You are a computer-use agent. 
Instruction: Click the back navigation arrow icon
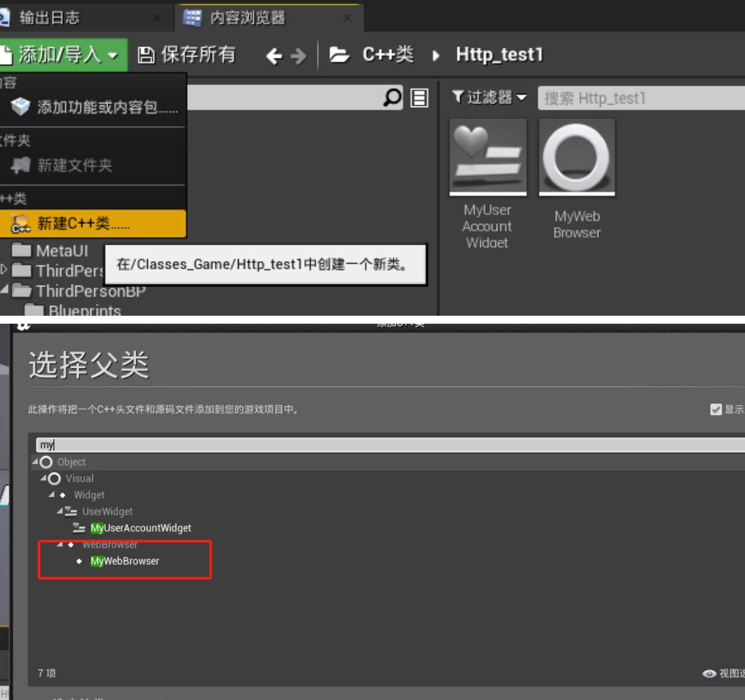(x=273, y=56)
